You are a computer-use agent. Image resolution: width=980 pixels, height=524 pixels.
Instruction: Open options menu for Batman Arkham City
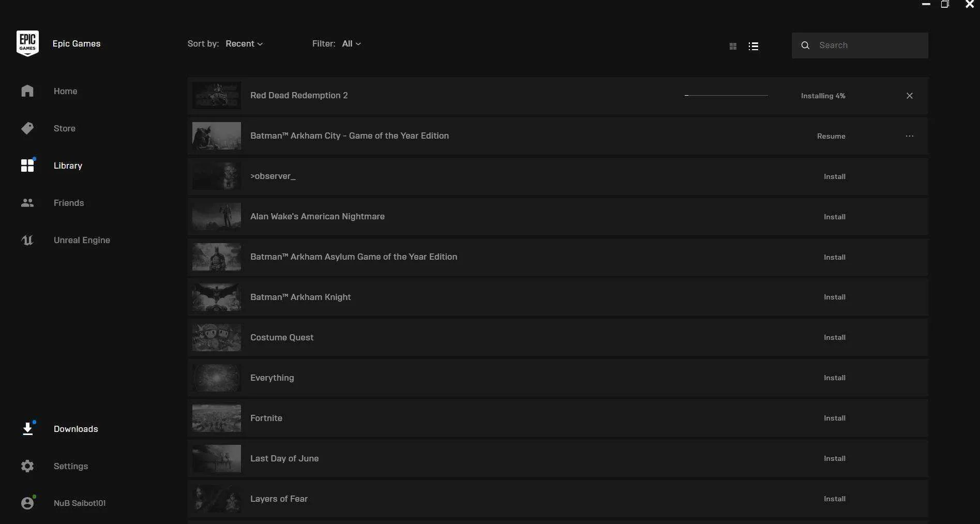click(910, 136)
